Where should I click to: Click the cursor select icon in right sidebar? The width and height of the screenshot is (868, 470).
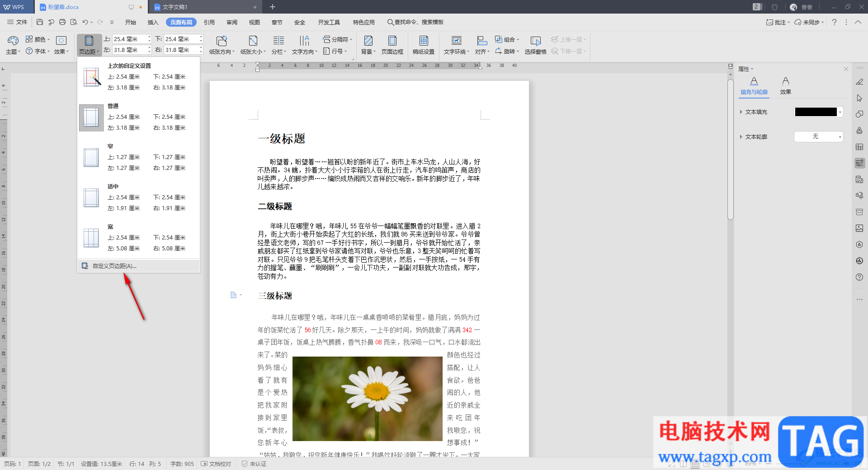pos(859,98)
